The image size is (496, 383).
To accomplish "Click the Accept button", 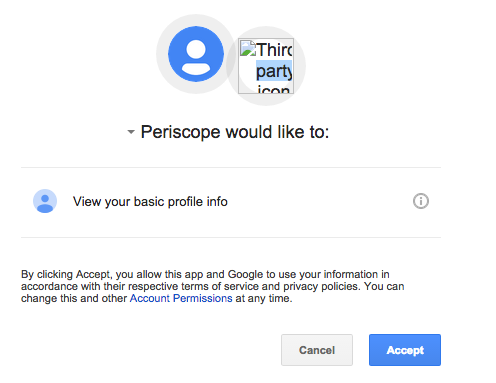I will [x=405, y=350].
